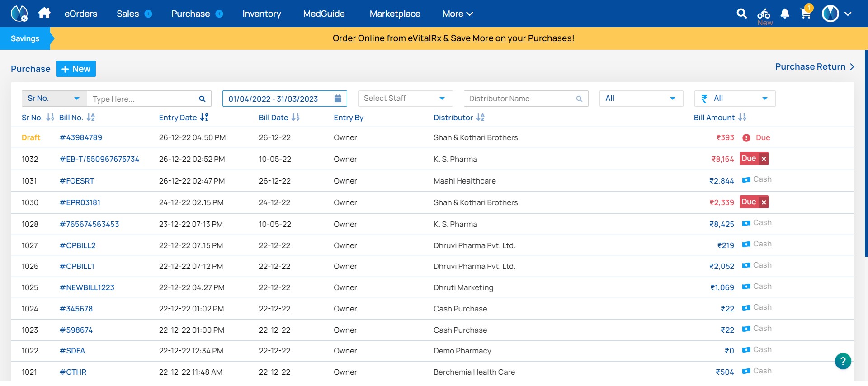View notifications bell

pos(785,14)
